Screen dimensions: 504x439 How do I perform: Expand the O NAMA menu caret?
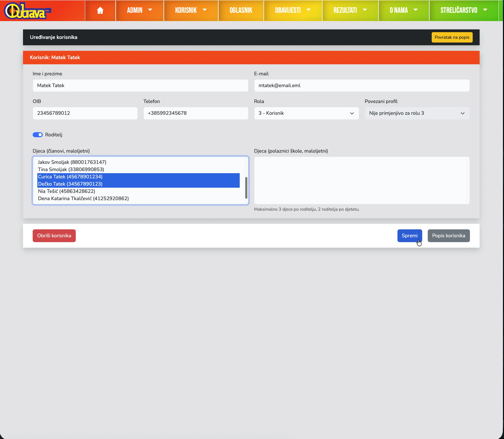[415, 10]
